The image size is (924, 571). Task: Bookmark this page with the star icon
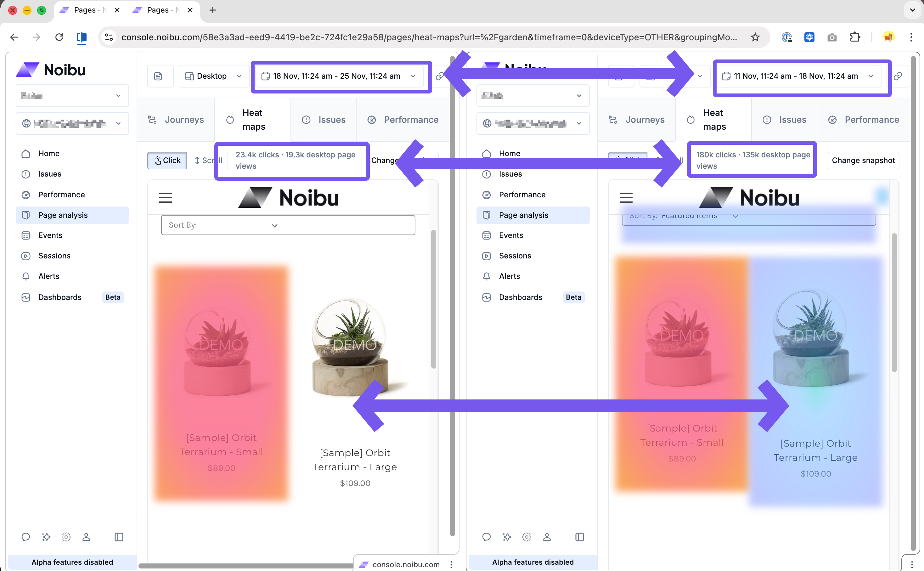(x=755, y=37)
